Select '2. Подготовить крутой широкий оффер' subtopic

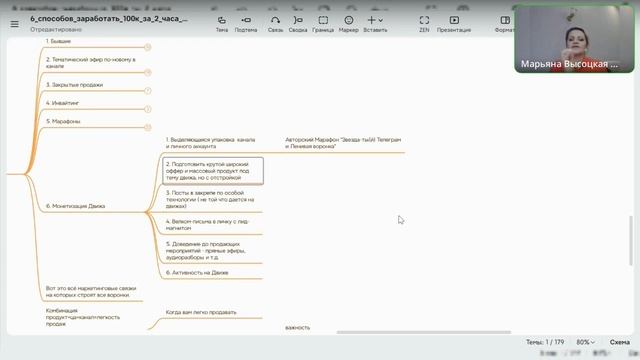(x=213, y=171)
